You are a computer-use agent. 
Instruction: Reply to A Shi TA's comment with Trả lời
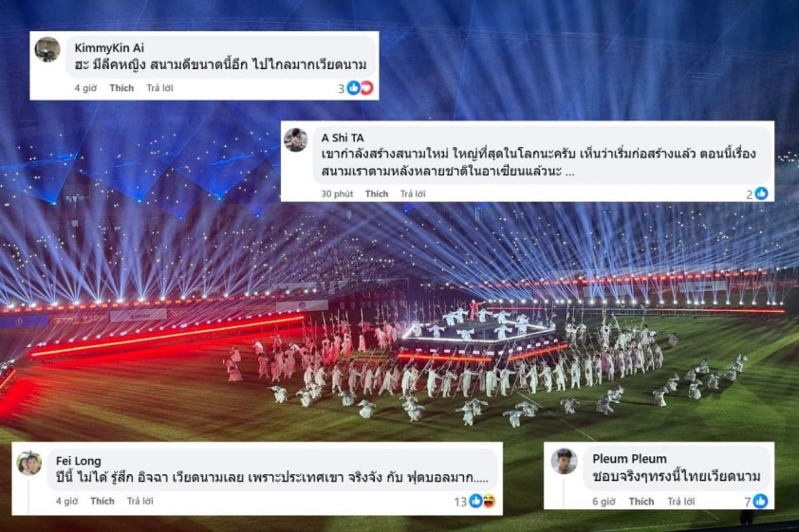coord(413,194)
